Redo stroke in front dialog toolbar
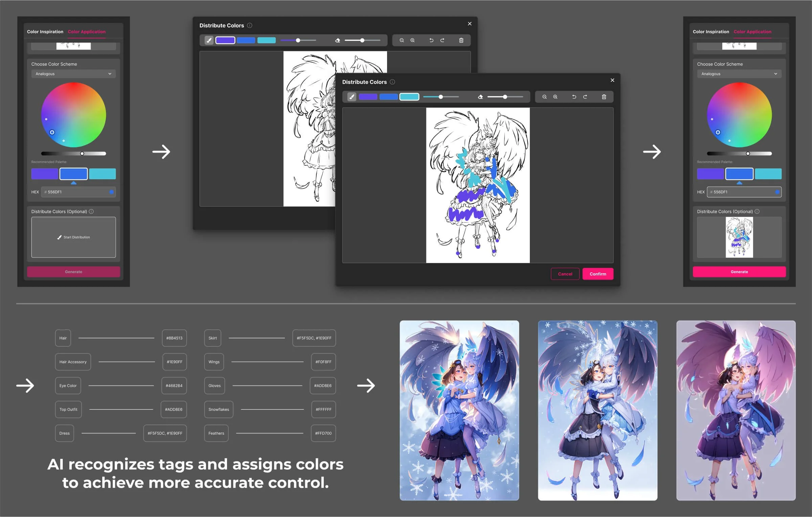The image size is (812, 517). click(x=585, y=97)
